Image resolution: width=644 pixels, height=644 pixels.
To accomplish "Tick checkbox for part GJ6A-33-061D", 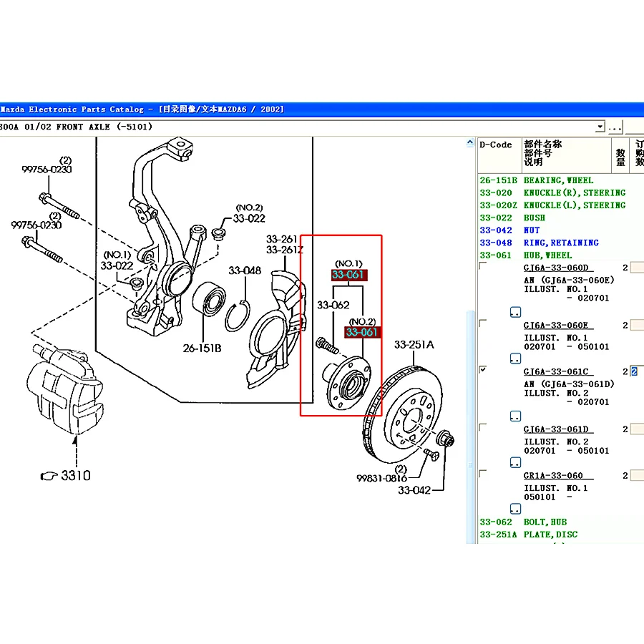I will tap(483, 428).
